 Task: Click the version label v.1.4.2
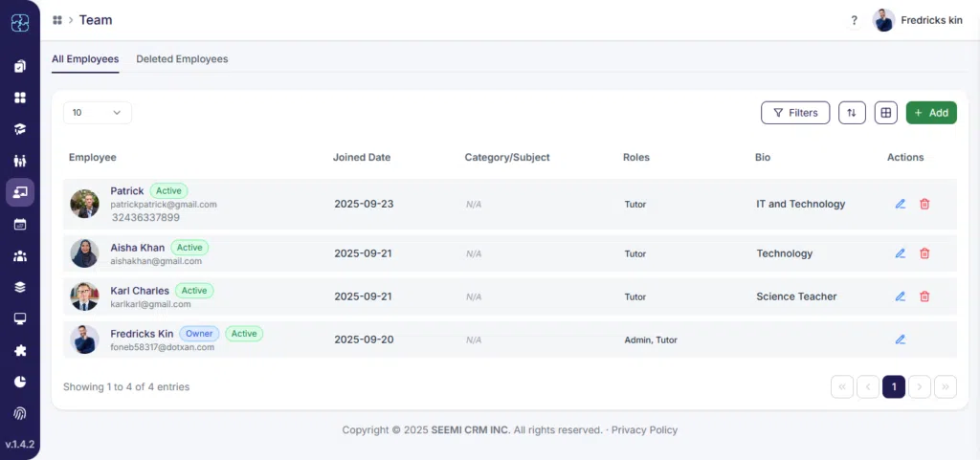(20, 445)
